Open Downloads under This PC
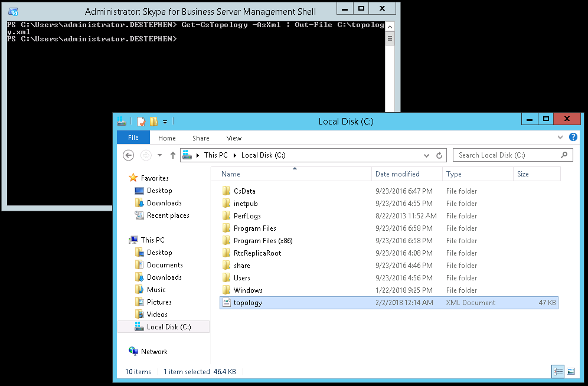588x386 pixels. coord(164,277)
